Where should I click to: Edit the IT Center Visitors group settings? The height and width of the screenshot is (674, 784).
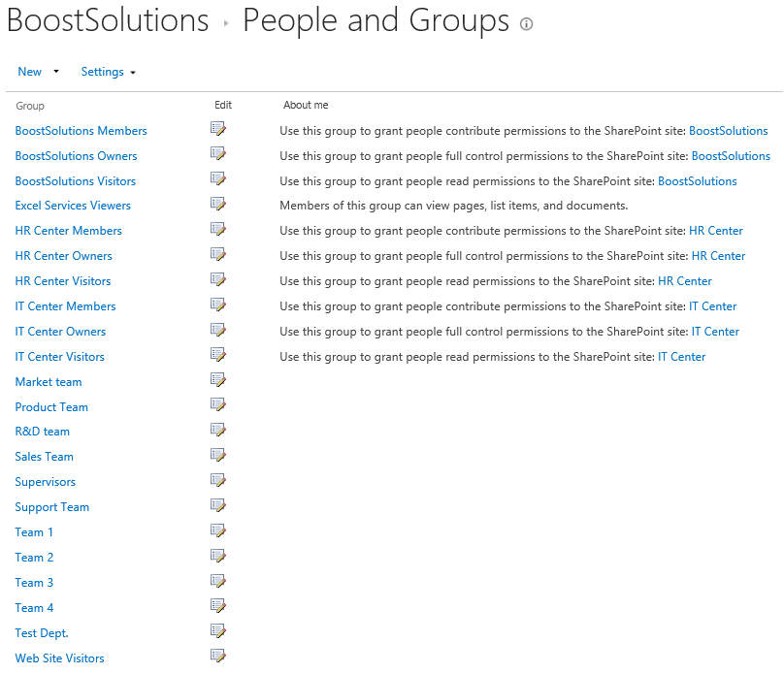[218, 356]
